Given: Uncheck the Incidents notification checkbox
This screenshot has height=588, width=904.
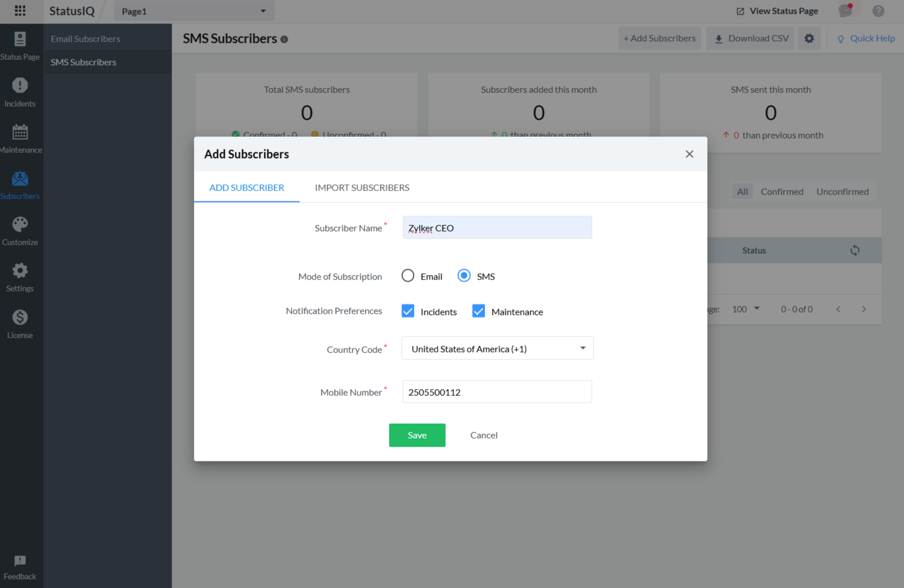Looking at the screenshot, I should (408, 311).
